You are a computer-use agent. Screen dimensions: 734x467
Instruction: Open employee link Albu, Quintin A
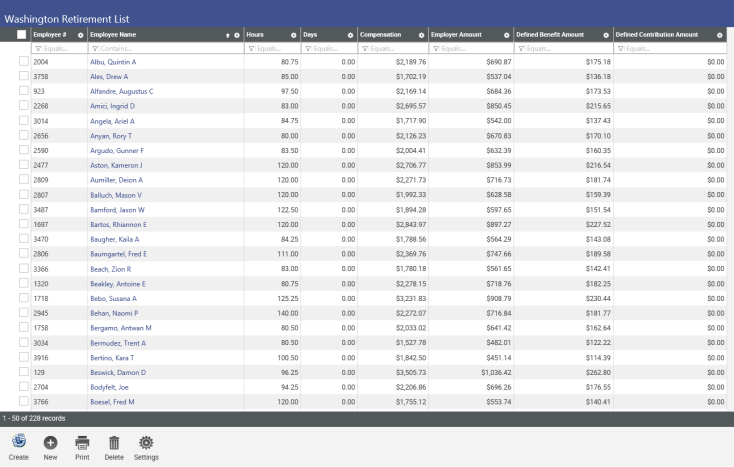pyautogui.click(x=112, y=62)
